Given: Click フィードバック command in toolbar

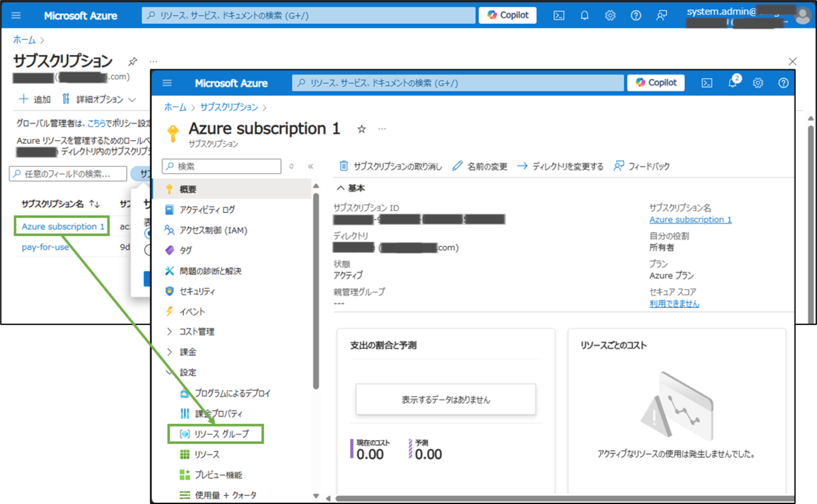Looking at the screenshot, I should click(642, 166).
